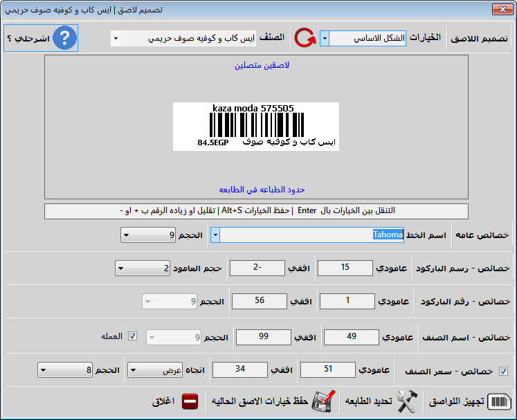Image resolution: width=517 pixels, height=420 pixels.
Task: Open the الخيارات dropdown showing الشكل الاساسي
Action: click(325, 39)
